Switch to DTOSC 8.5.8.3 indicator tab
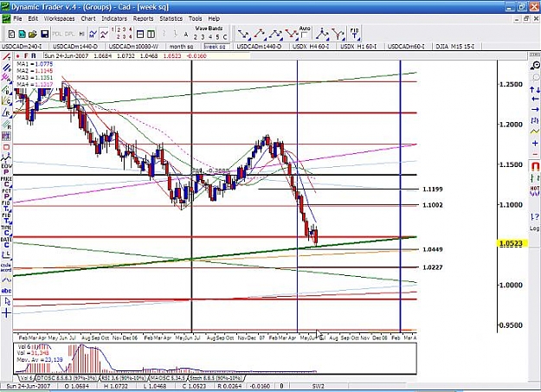The image size is (541, 392). tap(68, 378)
